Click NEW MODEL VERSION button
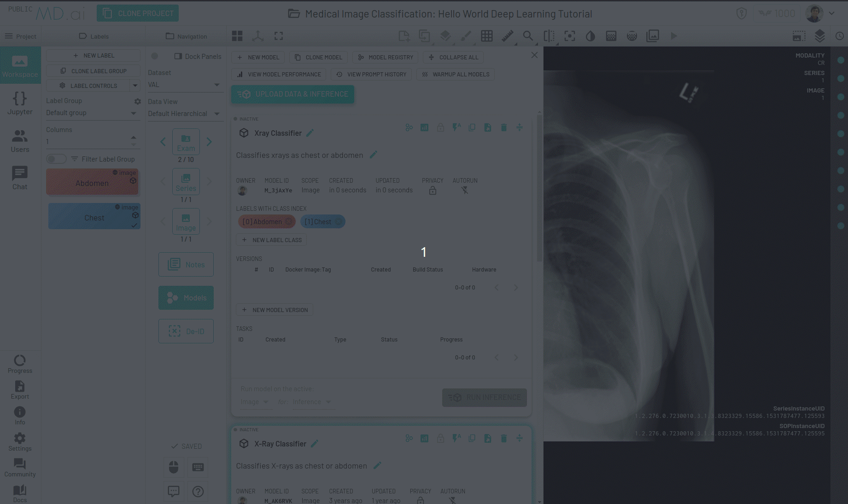The height and width of the screenshot is (504, 848). (274, 309)
